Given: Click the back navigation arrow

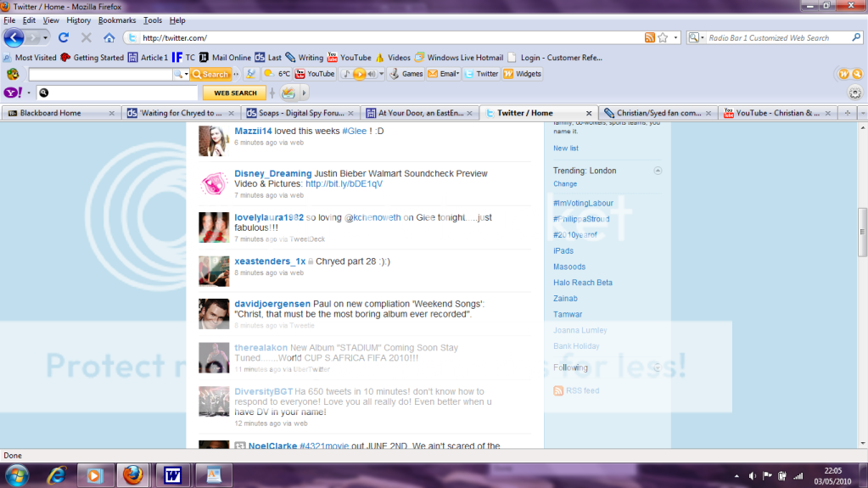Looking at the screenshot, I should tap(14, 37).
